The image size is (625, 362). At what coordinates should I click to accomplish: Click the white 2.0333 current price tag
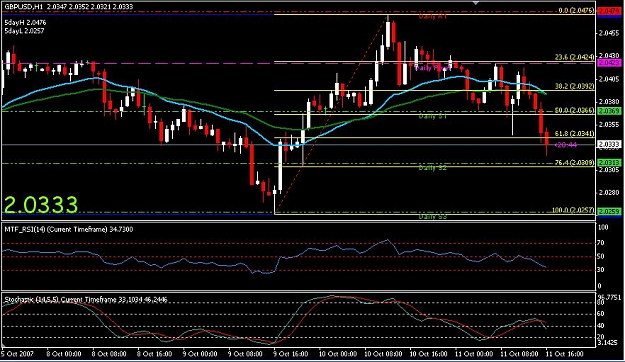(x=609, y=144)
